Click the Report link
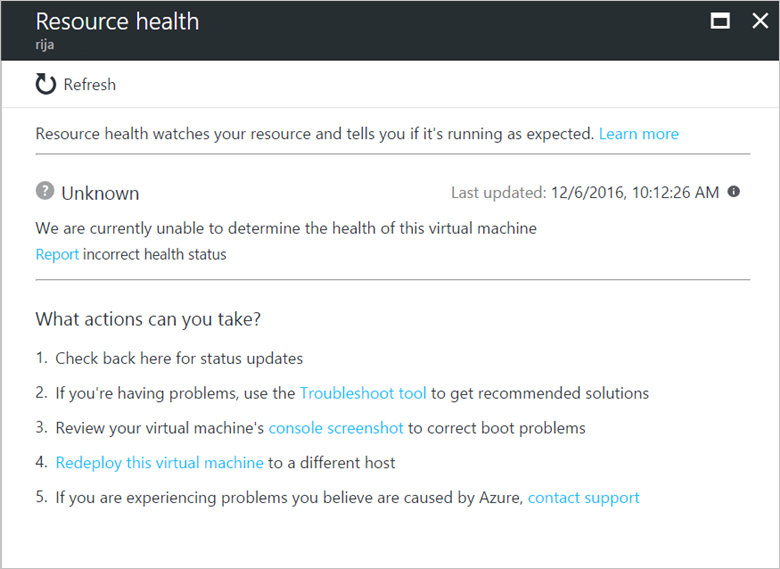The image size is (780, 569). pyautogui.click(x=57, y=255)
